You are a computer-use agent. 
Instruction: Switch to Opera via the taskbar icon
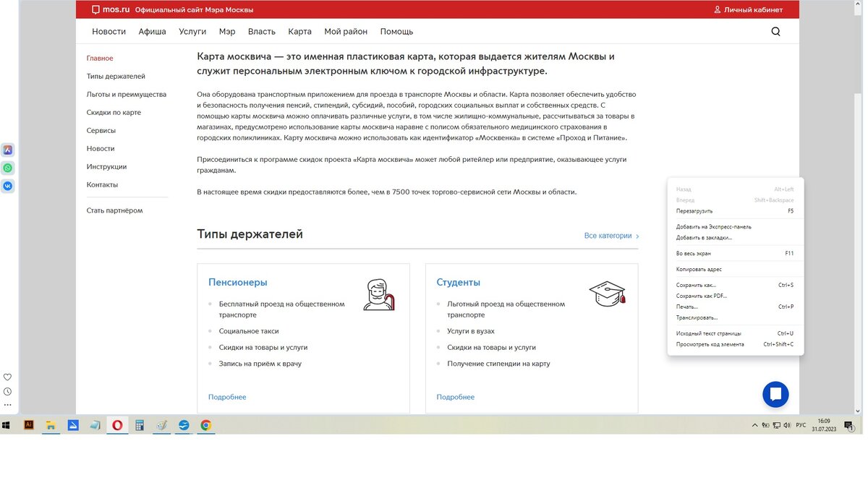117,425
